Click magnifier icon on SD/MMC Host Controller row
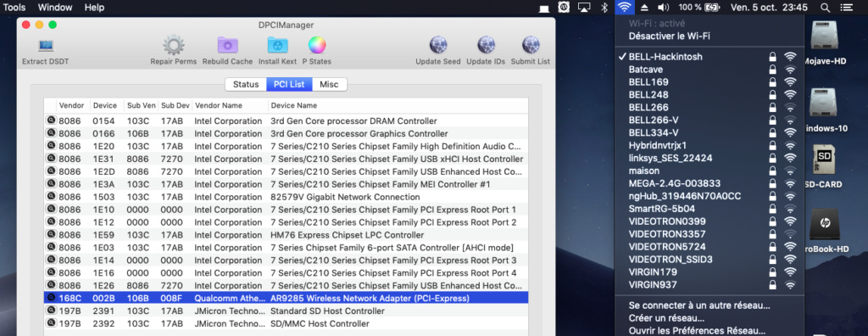 pos(52,323)
